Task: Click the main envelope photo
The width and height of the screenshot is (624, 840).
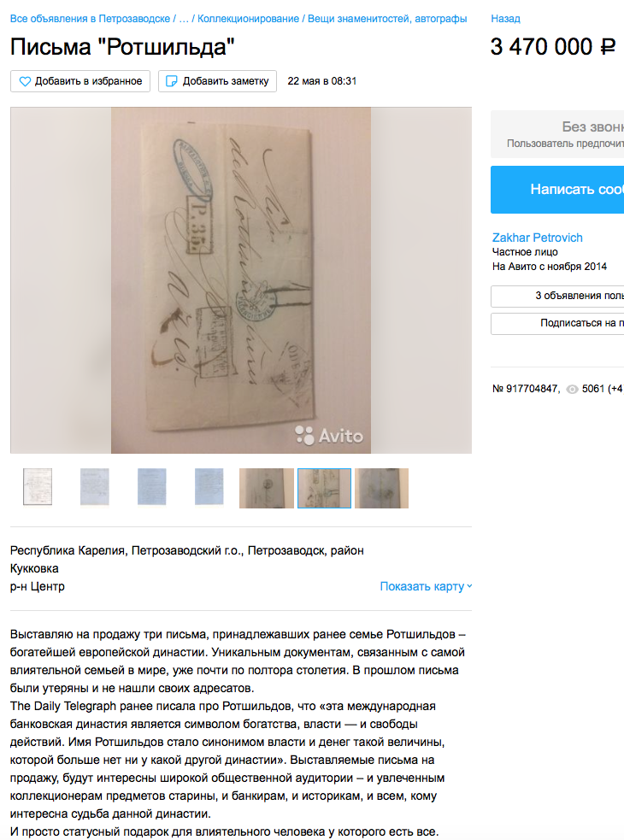Action: point(241,280)
